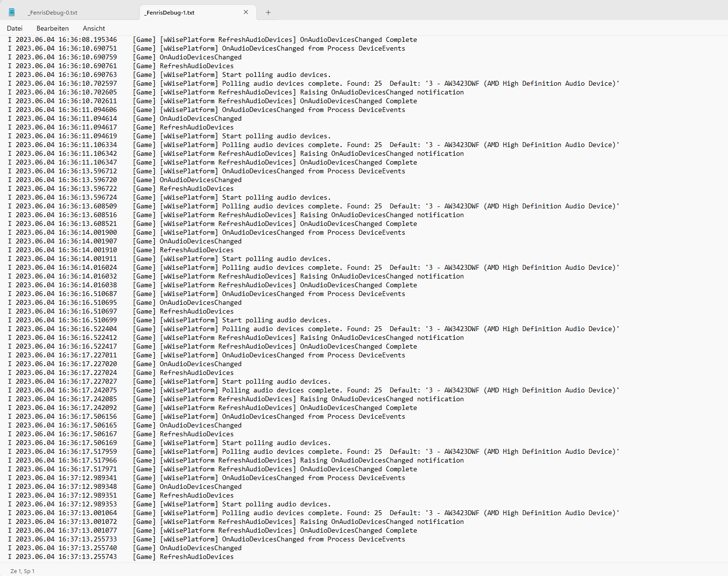Screen dimensions: 728x576
Task: Open the Bearbeiten menu
Action: click(53, 28)
